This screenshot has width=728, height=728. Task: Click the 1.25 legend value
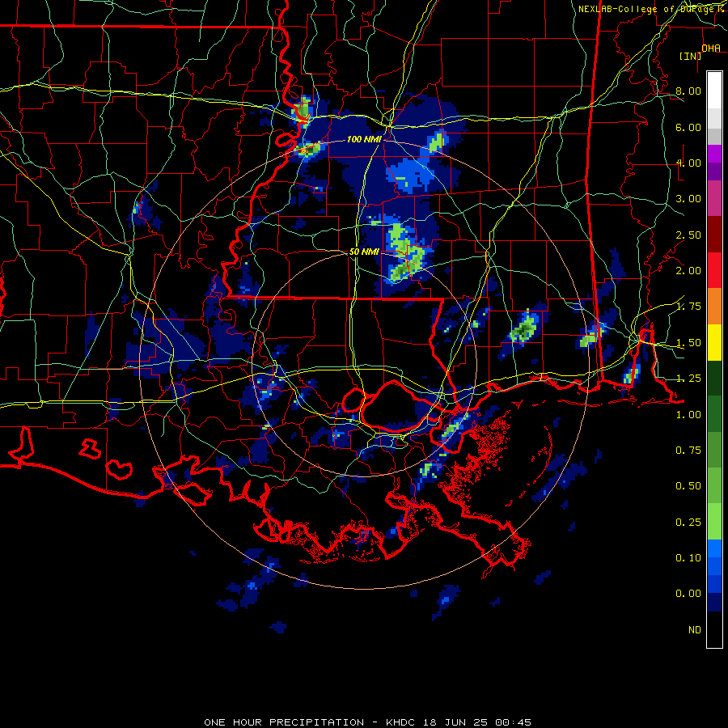tap(688, 379)
